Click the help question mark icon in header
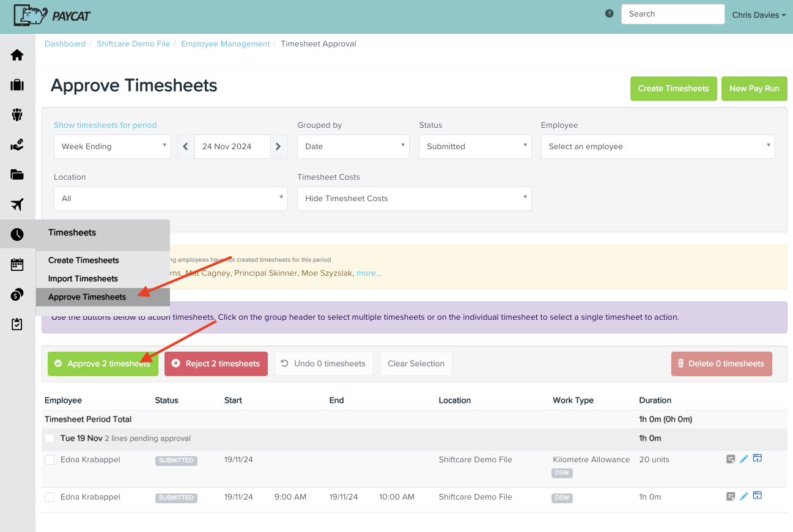Screen dimensions: 793x532 click(609, 12)
